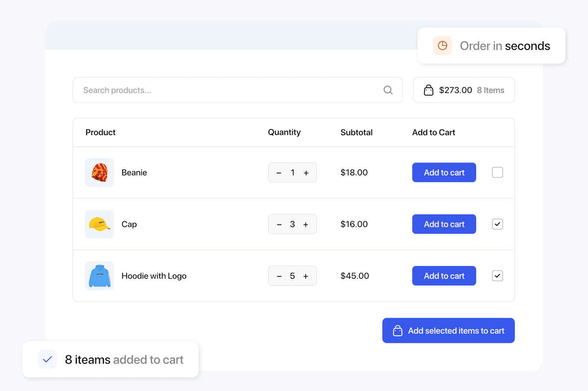Click the Cap quantity value 3
Screen dimensions: 588x391
[x=293, y=224]
